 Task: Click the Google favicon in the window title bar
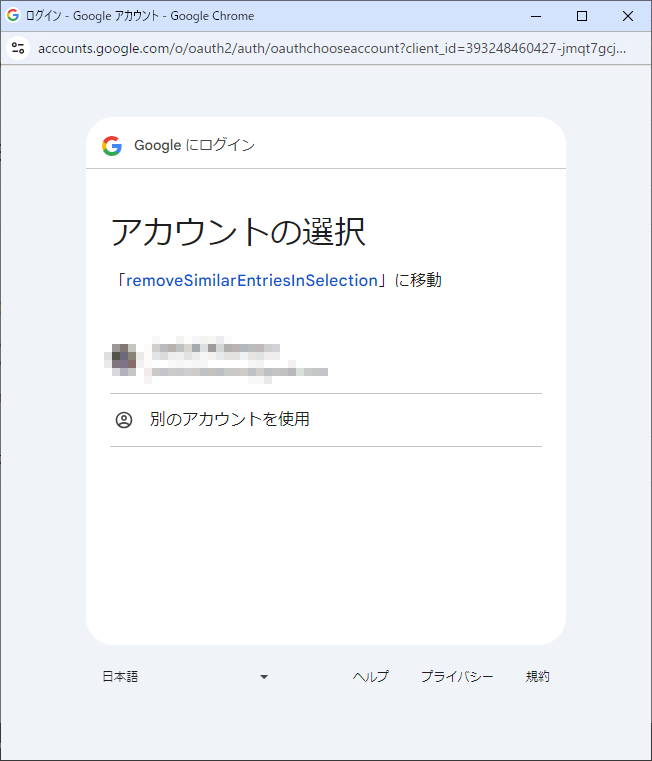pos(13,16)
